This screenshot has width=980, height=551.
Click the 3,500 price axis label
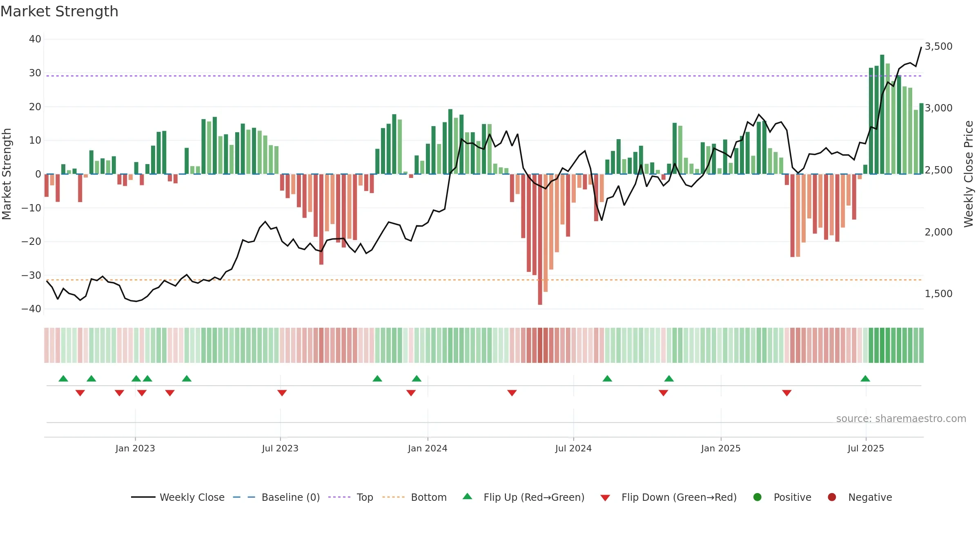(x=938, y=47)
